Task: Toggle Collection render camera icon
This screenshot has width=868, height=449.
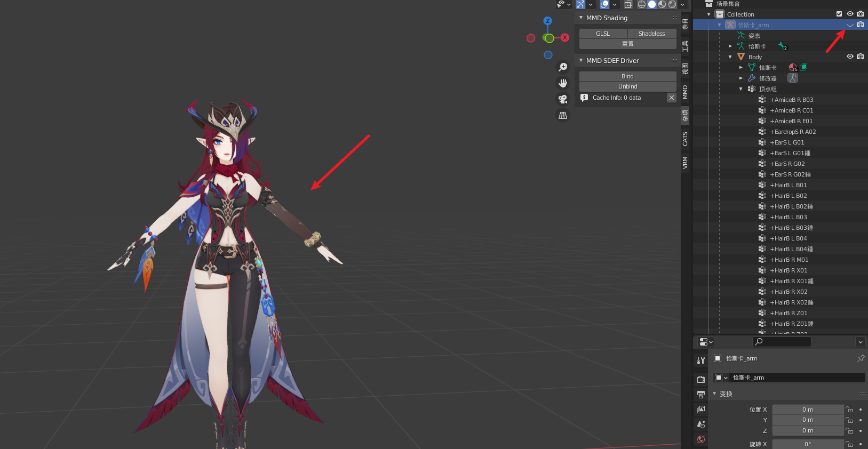Action: [x=860, y=14]
